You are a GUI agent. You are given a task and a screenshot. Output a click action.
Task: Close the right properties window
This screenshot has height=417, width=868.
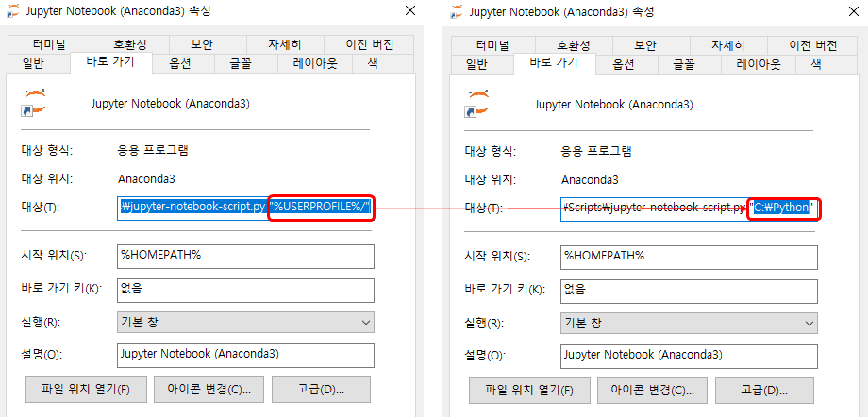coord(854,10)
